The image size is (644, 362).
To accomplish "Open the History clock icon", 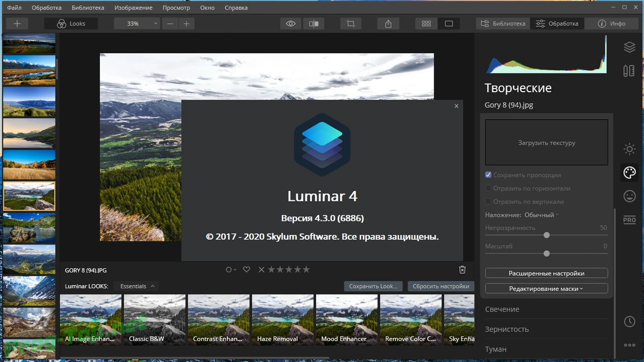I will tap(630, 322).
